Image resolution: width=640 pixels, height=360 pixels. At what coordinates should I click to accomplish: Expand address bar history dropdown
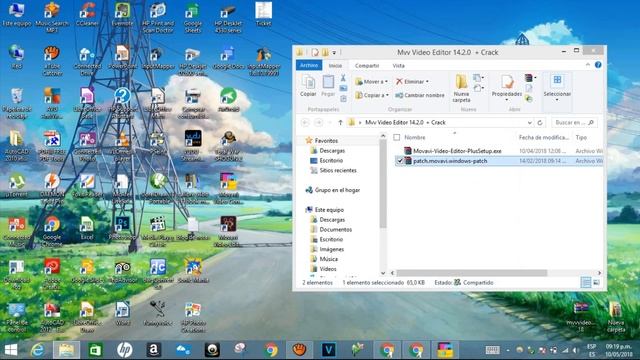pyautogui.click(x=529, y=122)
